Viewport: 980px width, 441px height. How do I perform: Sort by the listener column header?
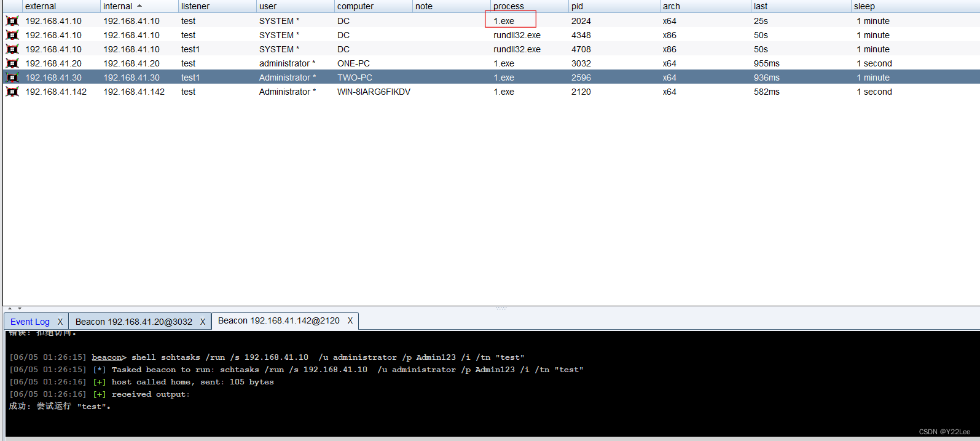click(x=217, y=6)
